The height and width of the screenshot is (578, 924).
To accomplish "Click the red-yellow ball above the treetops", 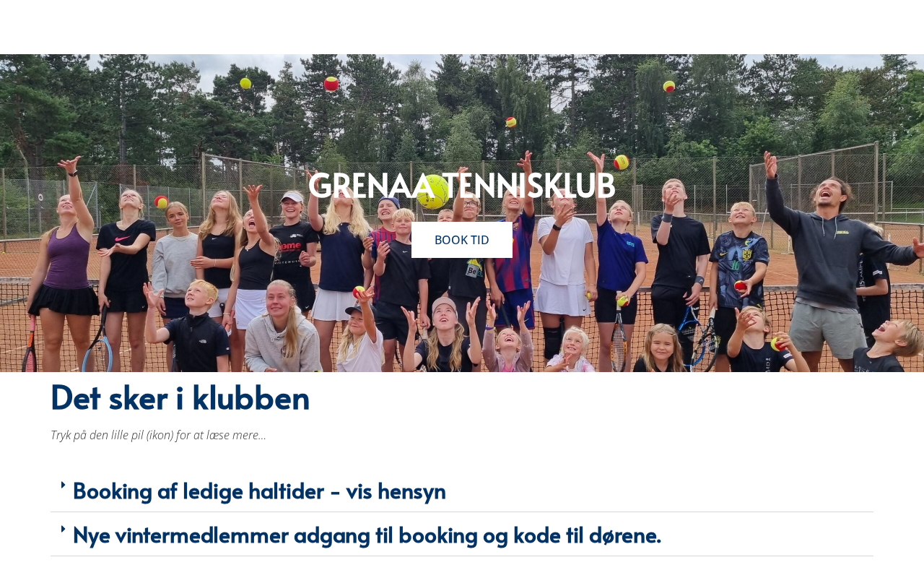I will coord(331,84).
